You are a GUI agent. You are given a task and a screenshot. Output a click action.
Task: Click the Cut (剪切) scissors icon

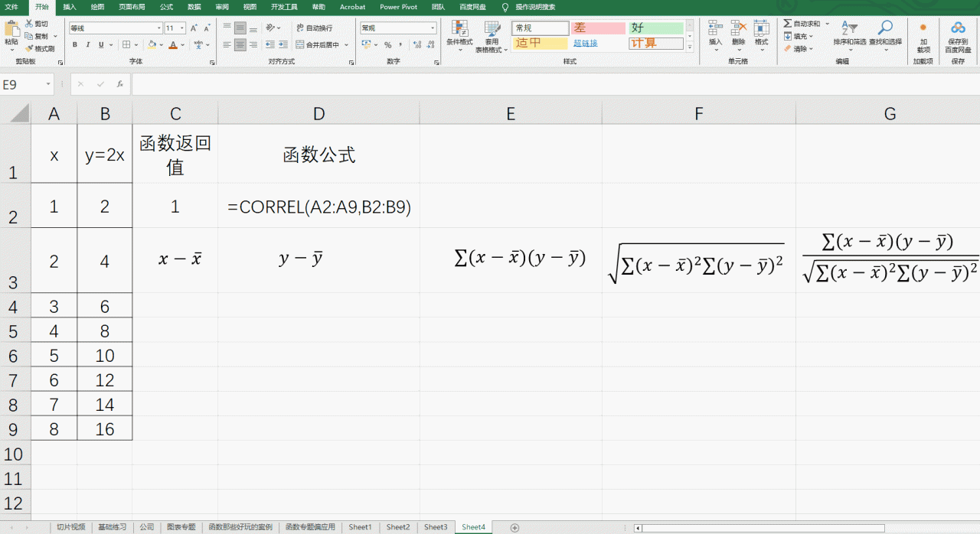[x=29, y=24]
